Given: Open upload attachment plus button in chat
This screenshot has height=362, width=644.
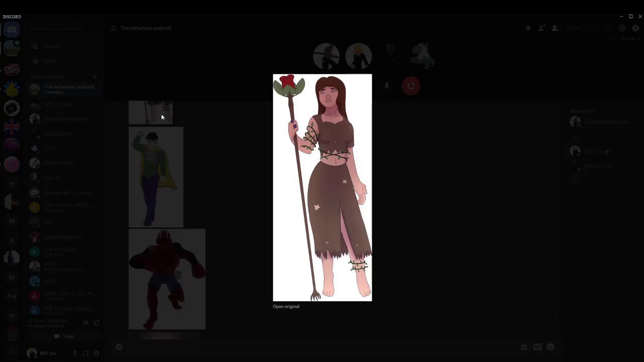Looking at the screenshot, I should click(119, 347).
